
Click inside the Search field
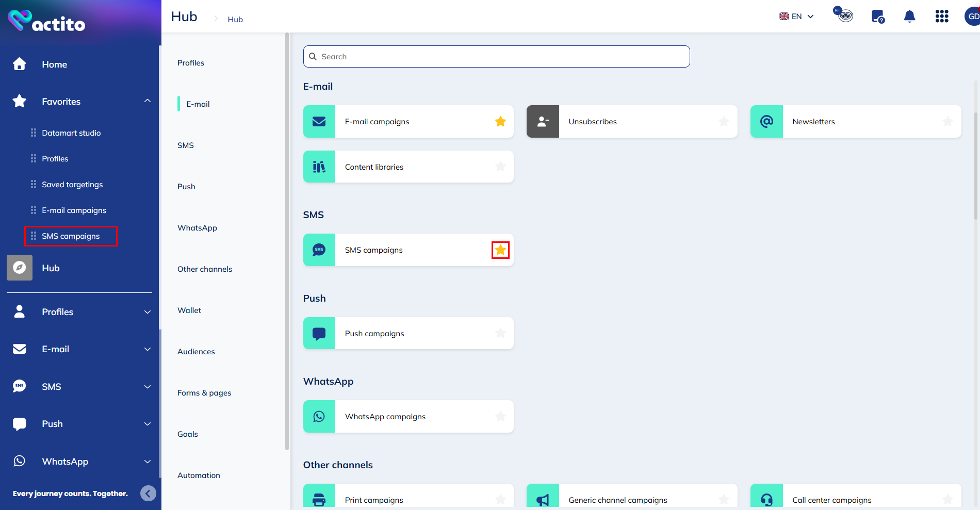(495, 56)
